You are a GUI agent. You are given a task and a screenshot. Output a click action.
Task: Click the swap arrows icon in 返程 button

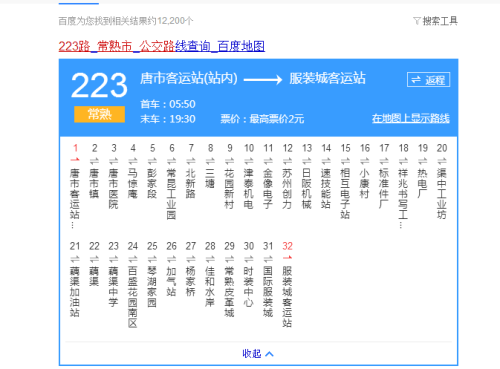point(416,80)
